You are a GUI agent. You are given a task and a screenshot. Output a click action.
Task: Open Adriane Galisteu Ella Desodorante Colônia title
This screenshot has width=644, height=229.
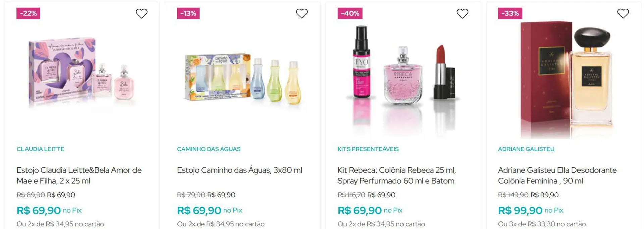coord(557,175)
